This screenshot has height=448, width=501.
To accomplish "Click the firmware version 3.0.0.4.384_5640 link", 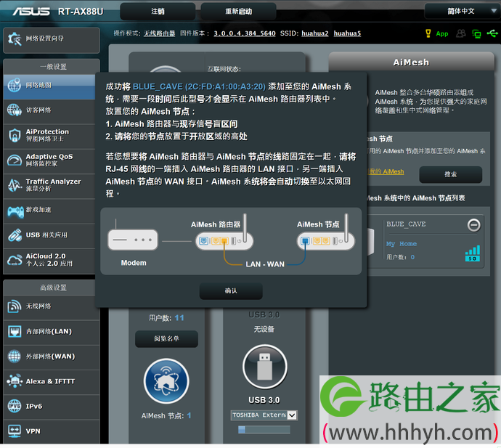I will [245, 33].
